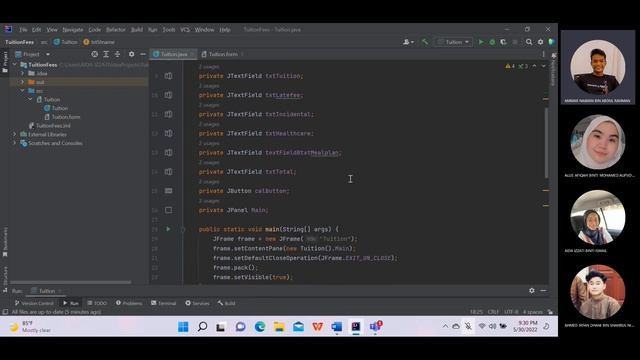The image size is (640, 360).
Task: Jump to previous highlighted error arrow
Action: click(534, 66)
